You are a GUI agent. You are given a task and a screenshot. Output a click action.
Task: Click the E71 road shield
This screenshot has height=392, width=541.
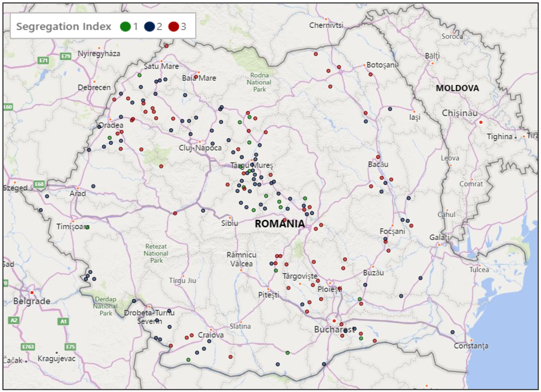coord(43,60)
